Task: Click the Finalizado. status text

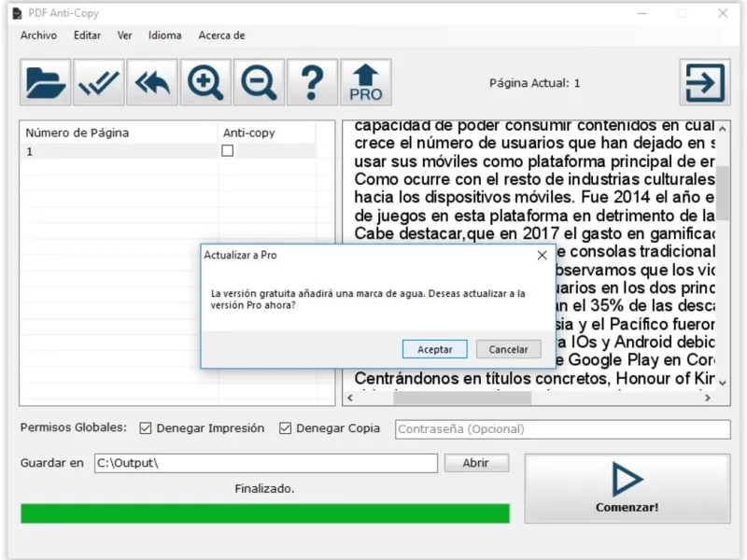Action: click(x=264, y=488)
